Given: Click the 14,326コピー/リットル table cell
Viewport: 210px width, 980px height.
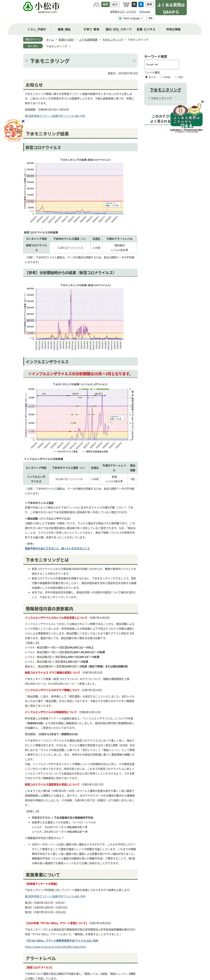Looking at the screenshot, I should click(x=69, y=479).
